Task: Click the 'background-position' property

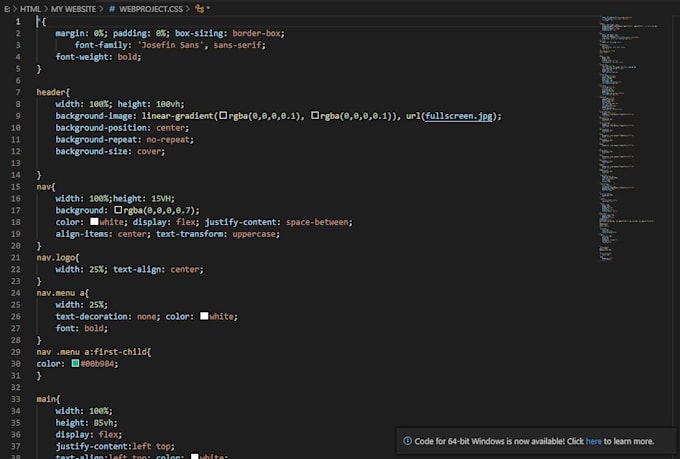Action: (101, 128)
